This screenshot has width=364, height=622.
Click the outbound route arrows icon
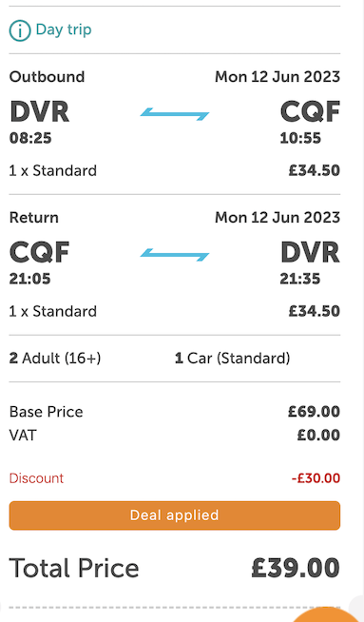coord(175,114)
